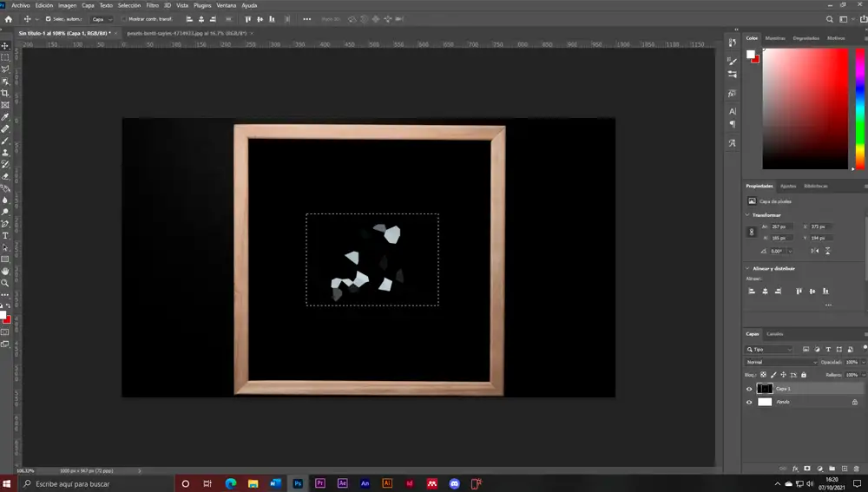Click the Home icon in options bar
The height and width of the screenshot is (492, 868).
click(x=9, y=19)
